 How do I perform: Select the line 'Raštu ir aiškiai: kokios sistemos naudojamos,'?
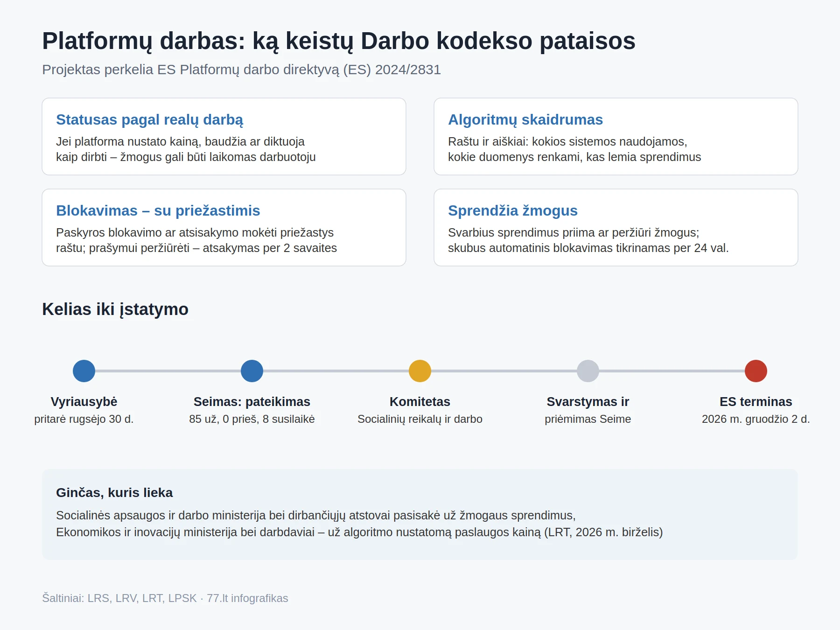[x=567, y=141]
